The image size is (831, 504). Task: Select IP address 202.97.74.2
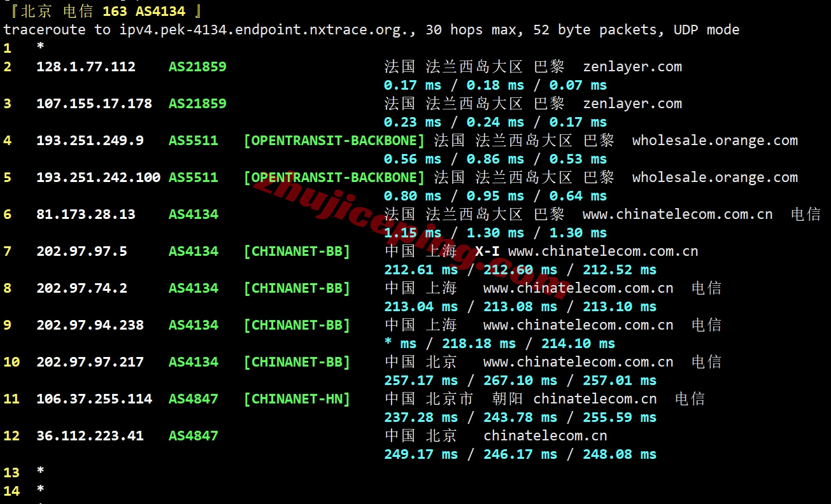pos(82,288)
